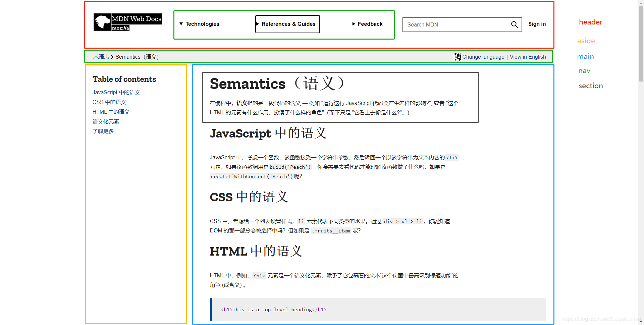Click the Sign in link

click(x=537, y=24)
